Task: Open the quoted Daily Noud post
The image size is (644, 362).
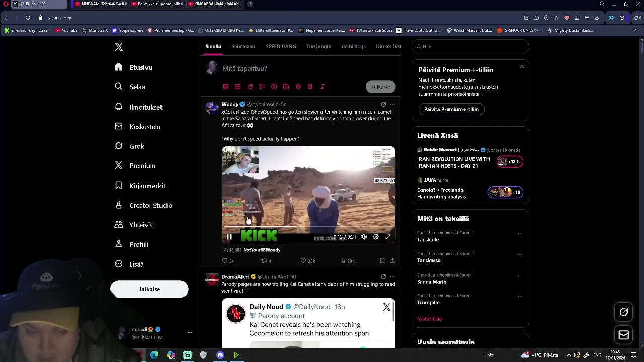Action: pos(308,323)
